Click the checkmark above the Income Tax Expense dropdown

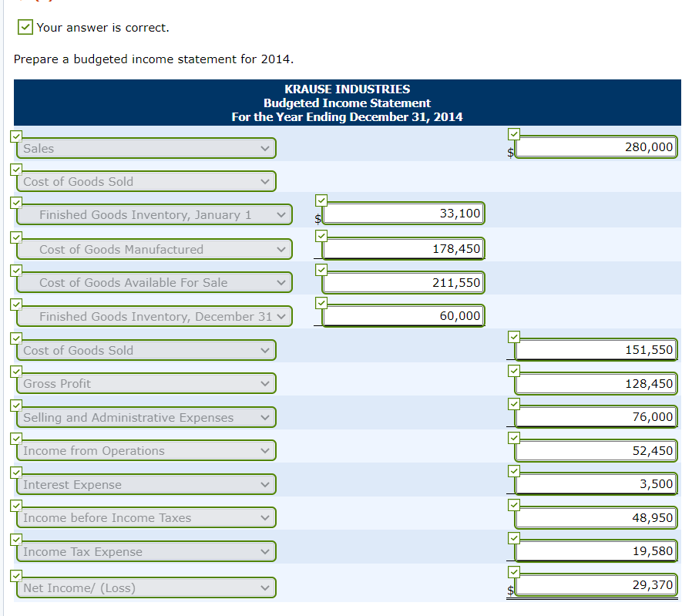pos(16,539)
